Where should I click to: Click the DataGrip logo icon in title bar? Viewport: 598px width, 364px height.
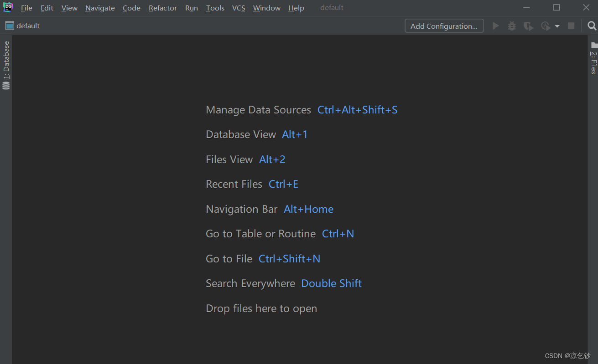[x=8, y=7]
